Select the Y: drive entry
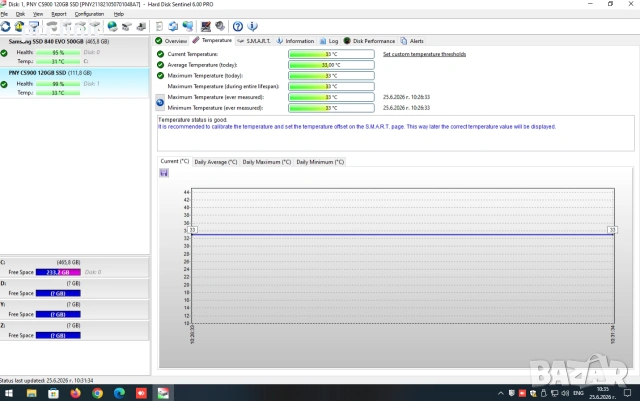640x401 pixels. pyautogui.click(x=75, y=310)
